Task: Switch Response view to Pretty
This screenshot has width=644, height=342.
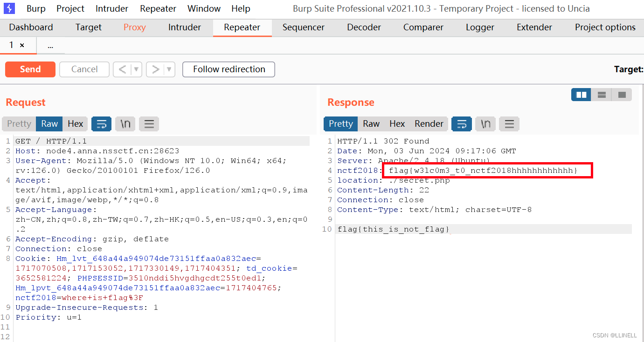Action: tap(341, 123)
